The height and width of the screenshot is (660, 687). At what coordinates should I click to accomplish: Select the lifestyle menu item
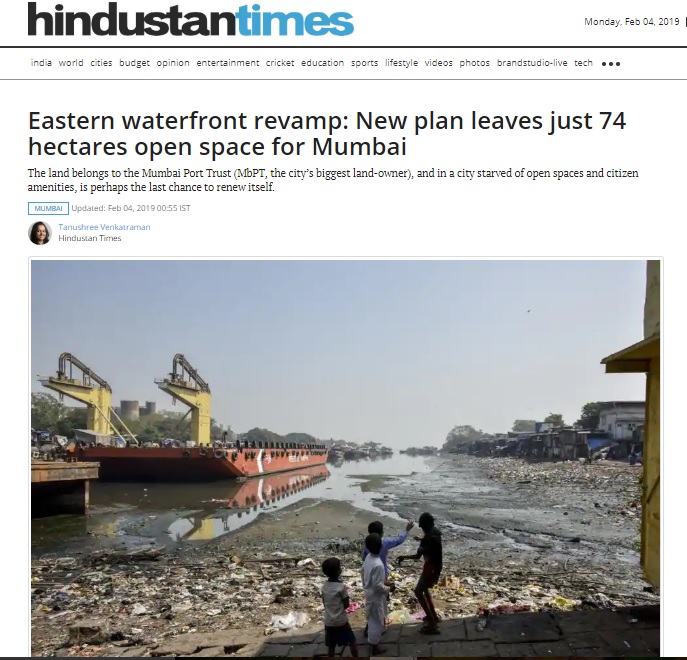(401, 63)
